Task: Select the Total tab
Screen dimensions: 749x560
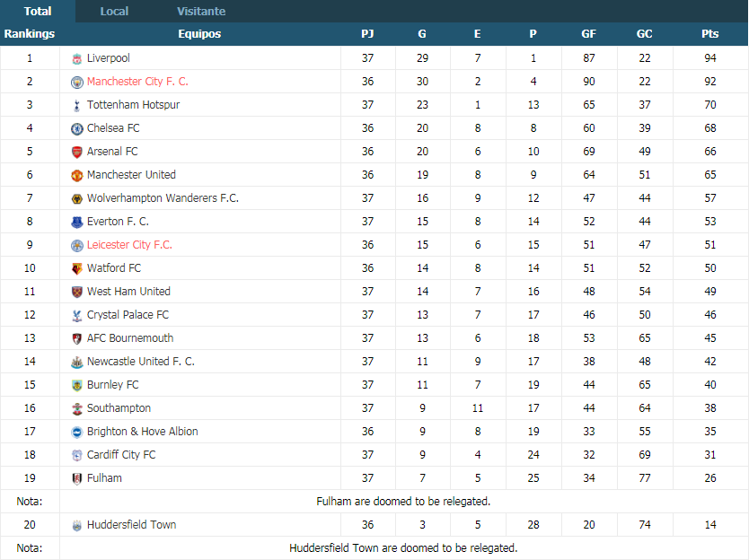Action: [x=38, y=11]
